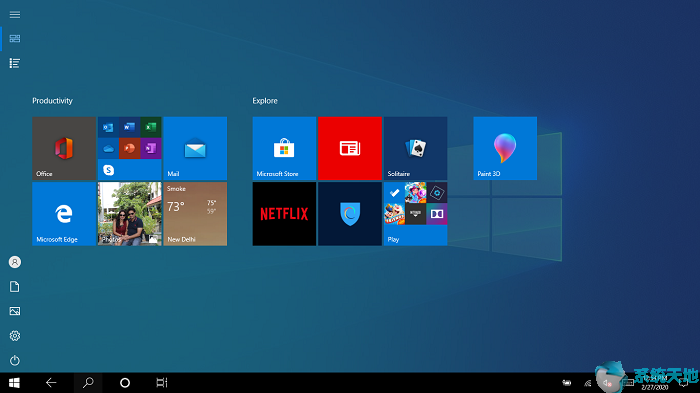700x393 pixels.
Task: Open the network icon in system tray
Action: (588, 383)
